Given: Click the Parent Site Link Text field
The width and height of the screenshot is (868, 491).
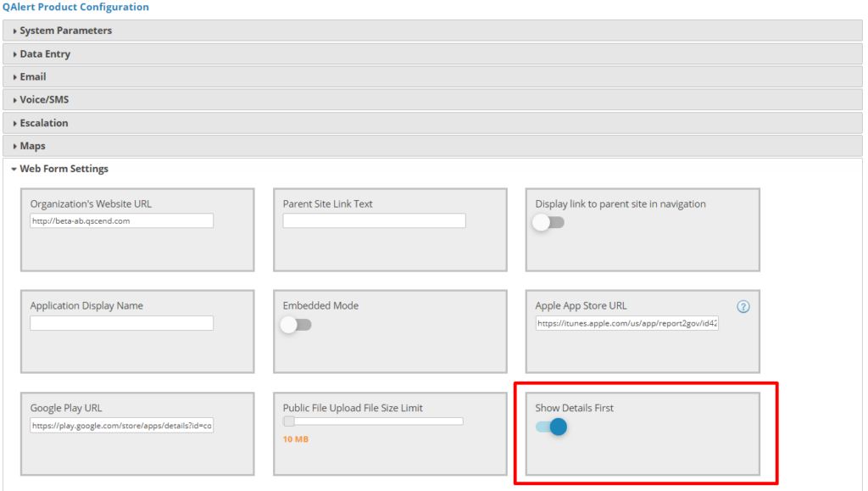Looking at the screenshot, I should [x=374, y=221].
